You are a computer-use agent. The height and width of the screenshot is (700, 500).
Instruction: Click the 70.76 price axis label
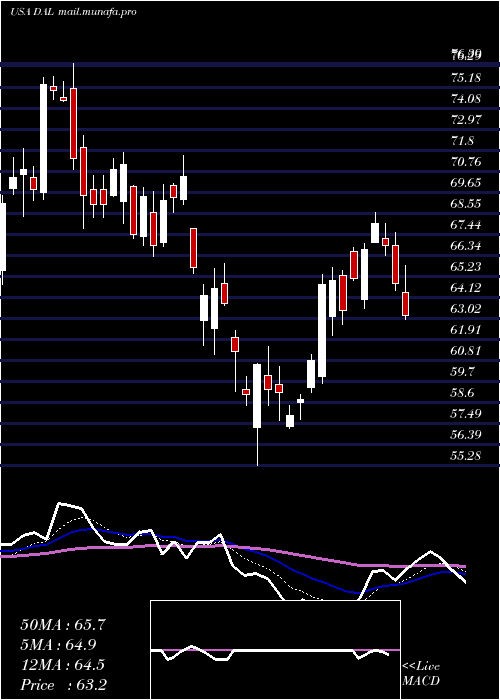pos(466,162)
